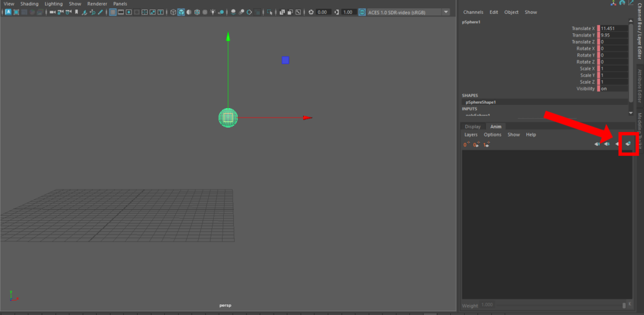
Task: Toggle shadows icon
Action: coord(221,13)
